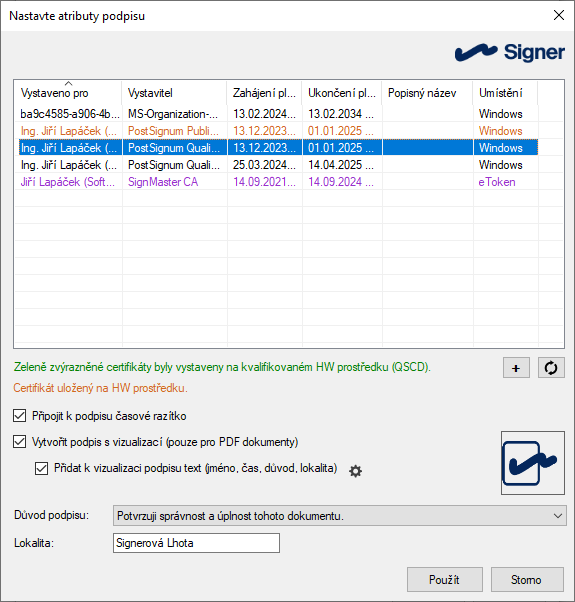Open visualization text settings gear

[x=355, y=471]
